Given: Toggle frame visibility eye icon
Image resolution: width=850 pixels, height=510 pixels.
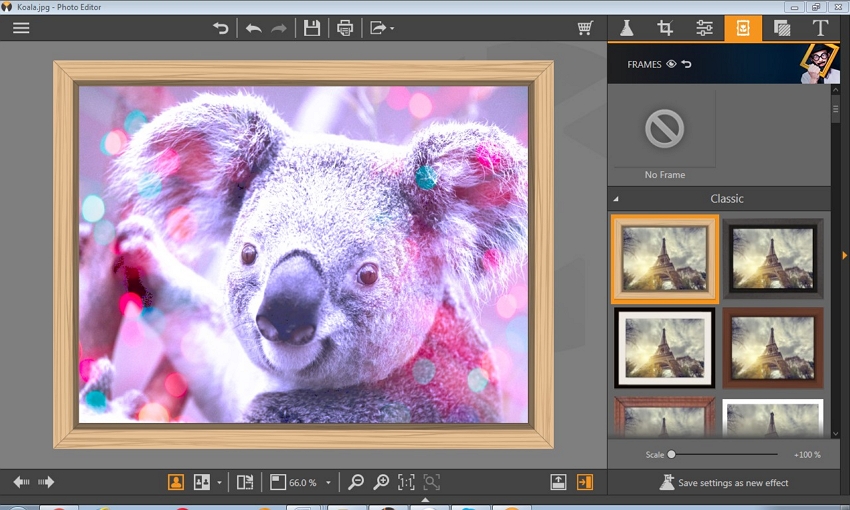Looking at the screenshot, I should pyautogui.click(x=671, y=64).
